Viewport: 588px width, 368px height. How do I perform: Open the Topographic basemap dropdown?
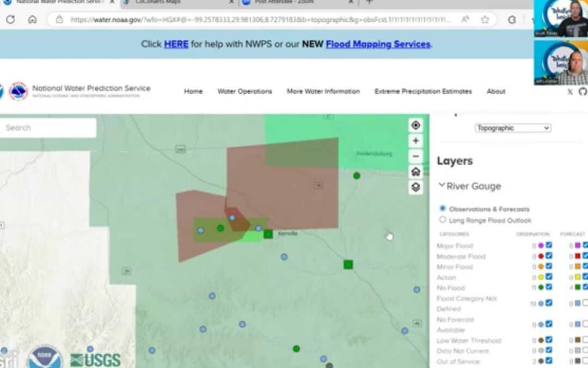[x=513, y=128]
